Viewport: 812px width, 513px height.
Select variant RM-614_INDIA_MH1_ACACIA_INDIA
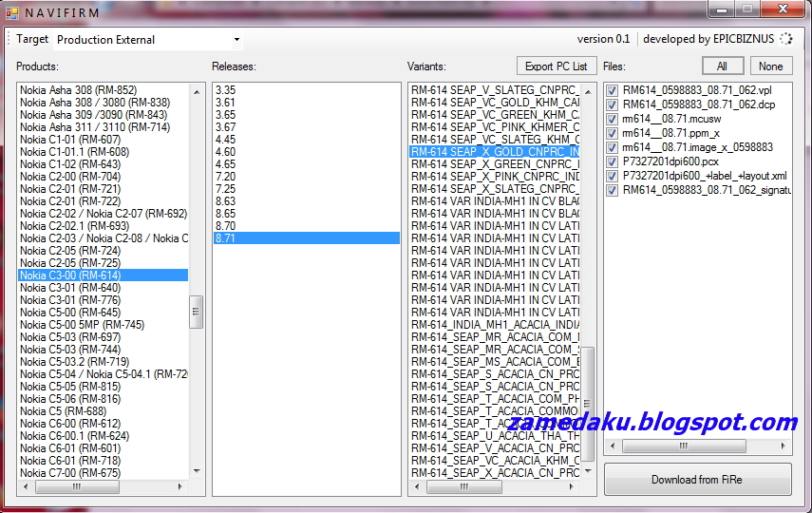pos(495,325)
